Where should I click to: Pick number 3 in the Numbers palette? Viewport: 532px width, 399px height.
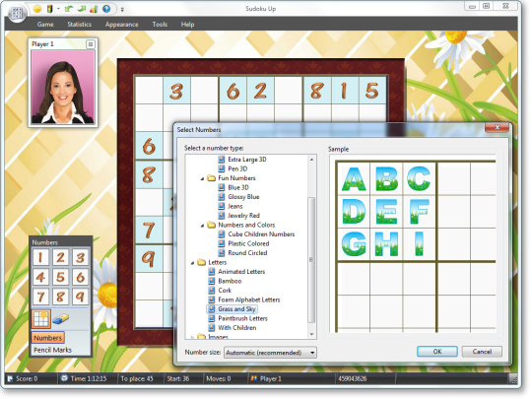(80, 257)
